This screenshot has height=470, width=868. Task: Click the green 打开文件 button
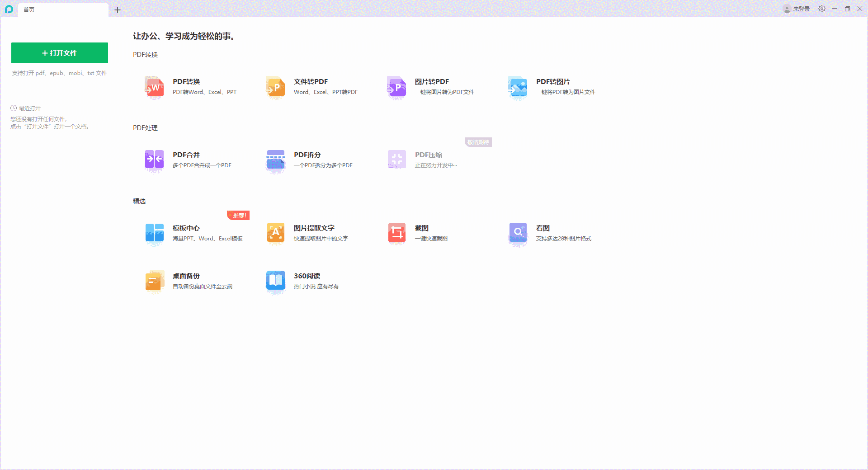60,53
